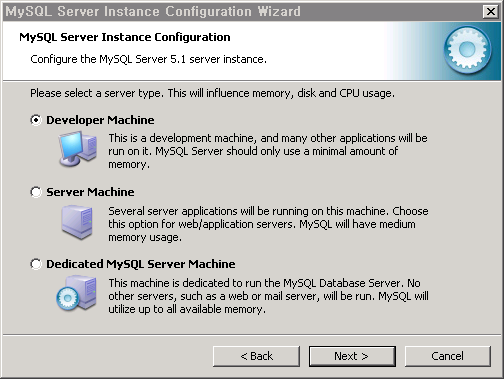This screenshot has height=379, width=504.
Task: Click 'Dedicated MySQL Server Machine' label text
Action: (x=141, y=264)
